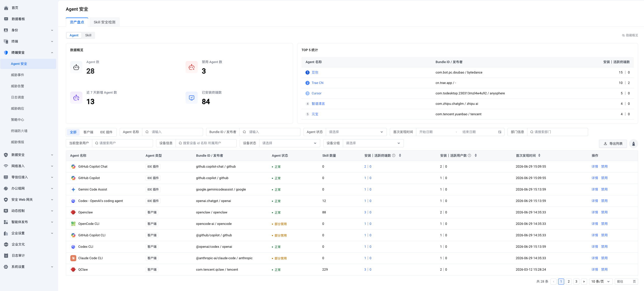The height and width of the screenshot is (291, 644).
Task: Switch to Skill 安全检测 tab
Action: 104,22
